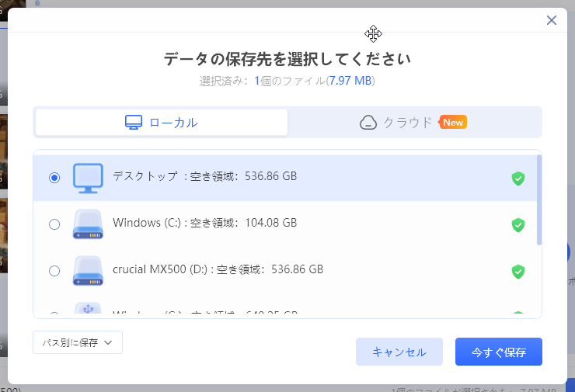
Task: Close the save destination dialog
Action: coord(552,20)
